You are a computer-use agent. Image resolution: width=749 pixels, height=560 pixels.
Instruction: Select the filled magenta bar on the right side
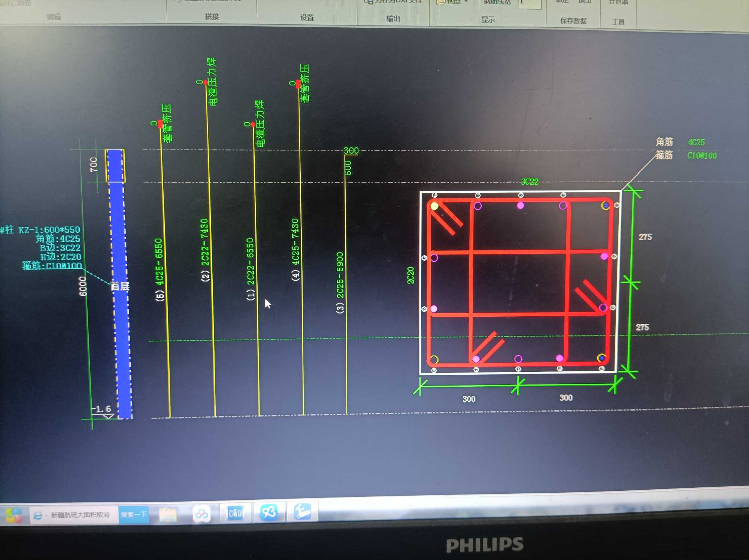click(604, 256)
